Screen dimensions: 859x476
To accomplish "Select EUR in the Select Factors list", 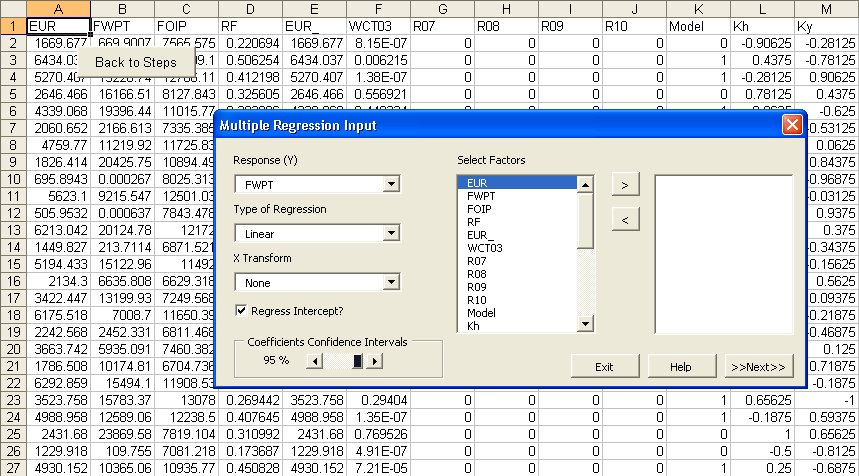I will (x=517, y=183).
